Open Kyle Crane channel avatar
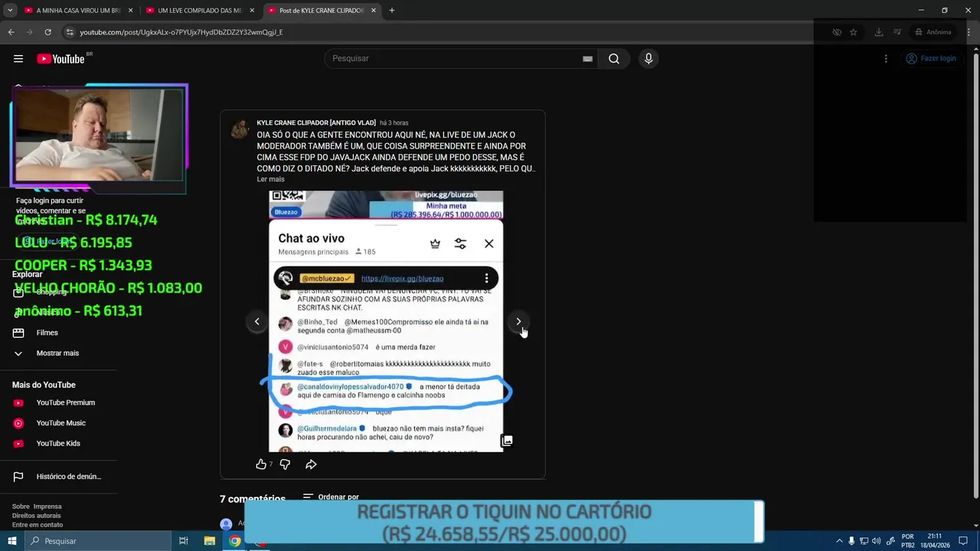Viewport: 980px width, 551px height. pos(240,129)
